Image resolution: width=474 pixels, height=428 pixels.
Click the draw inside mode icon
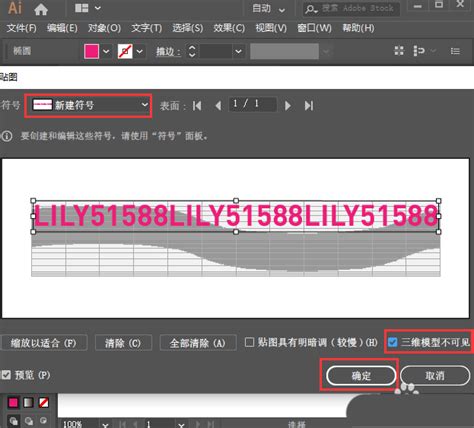pyautogui.click(x=43, y=421)
